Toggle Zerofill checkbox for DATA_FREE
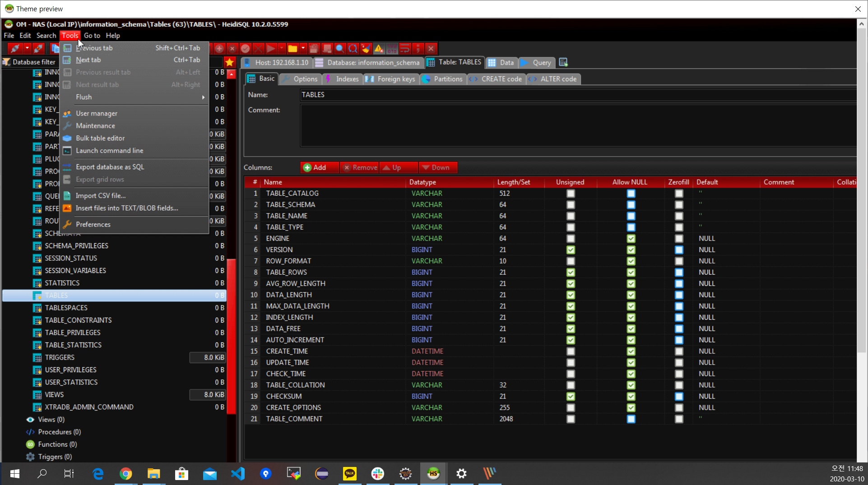868x485 pixels. click(679, 329)
